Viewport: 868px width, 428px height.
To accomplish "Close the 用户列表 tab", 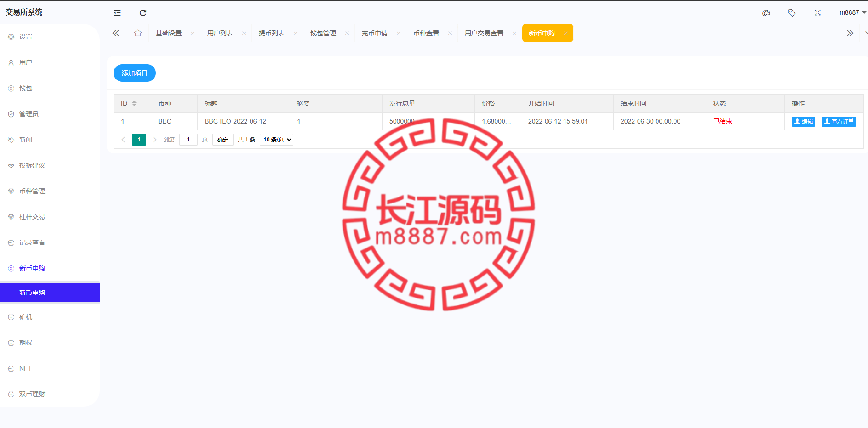I will tap(244, 33).
